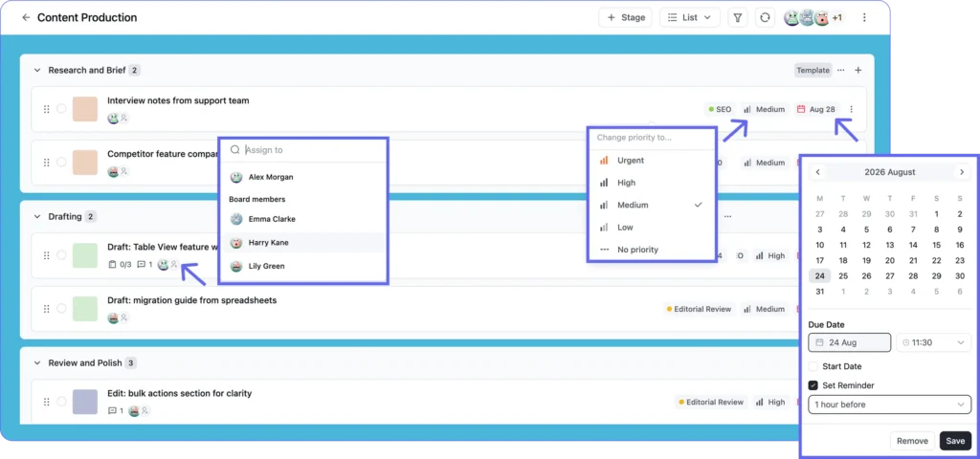The width and height of the screenshot is (980, 459).
Task: Set priority to Low
Action: 651,228
